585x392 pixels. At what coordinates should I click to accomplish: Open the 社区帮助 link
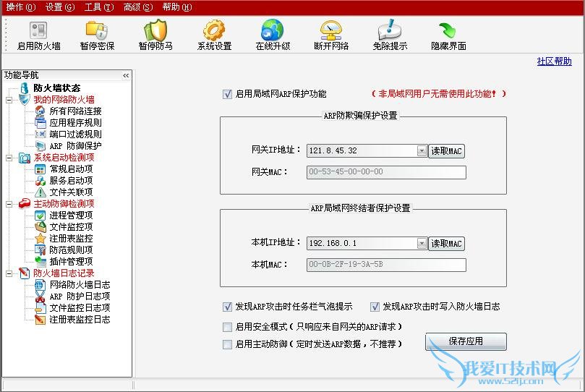[554, 61]
